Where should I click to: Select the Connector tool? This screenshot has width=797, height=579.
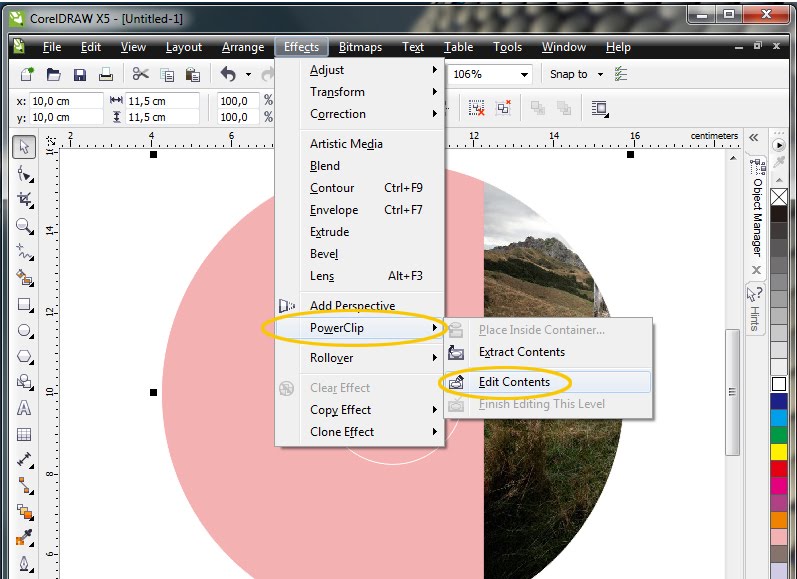click(24, 485)
